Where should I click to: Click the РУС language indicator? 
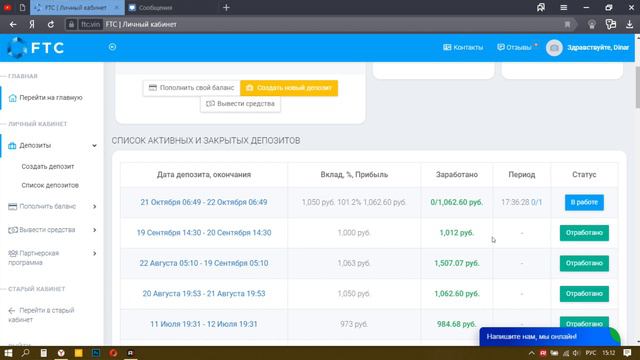(590, 353)
